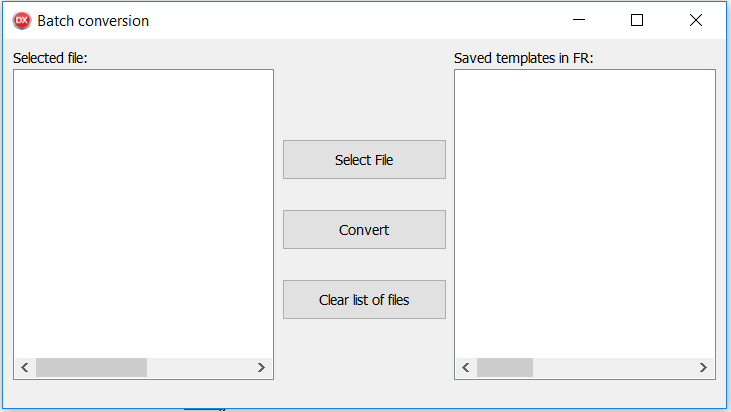Click Clear list of files button
Image resolution: width=731 pixels, height=412 pixels.
(x=364, y=300)
